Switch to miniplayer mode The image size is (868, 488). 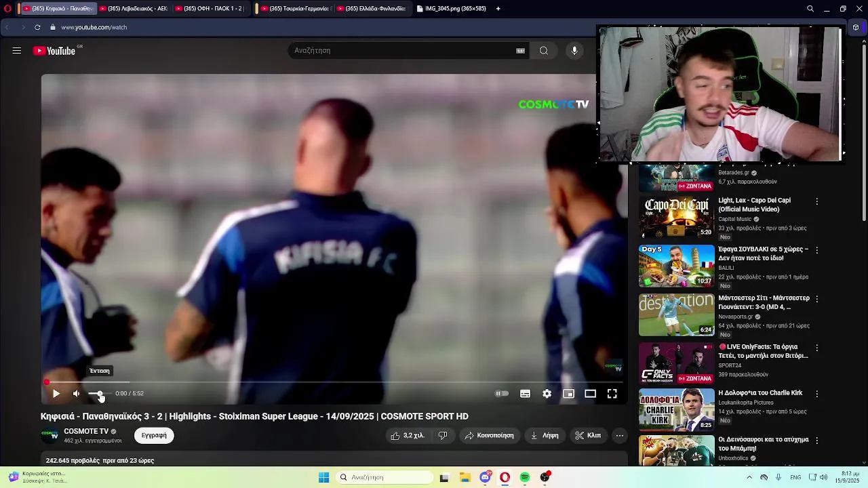coord(568,393)
